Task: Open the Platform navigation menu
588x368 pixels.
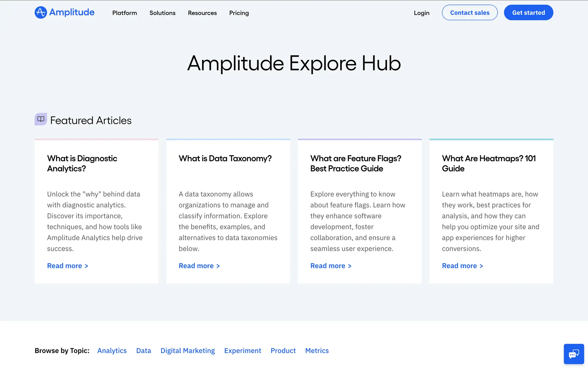Action: click(x=124, y=13)
